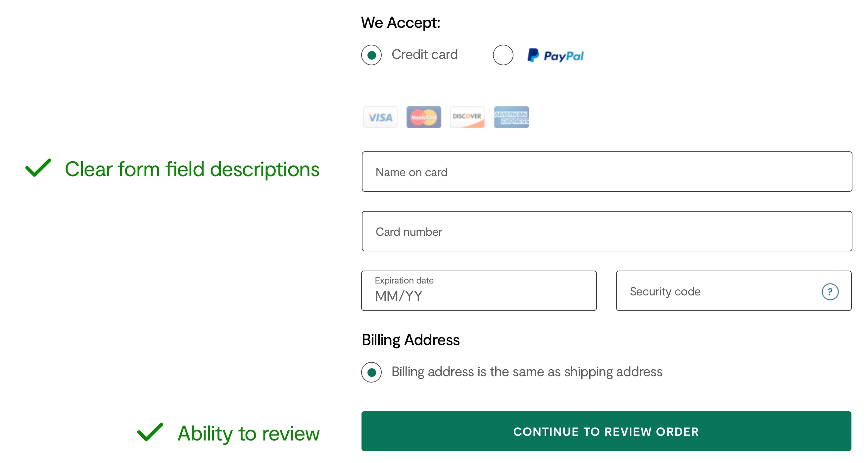Open the security code help icon
This screenshot has height=463, width=868.
click(x=830, y=291)
